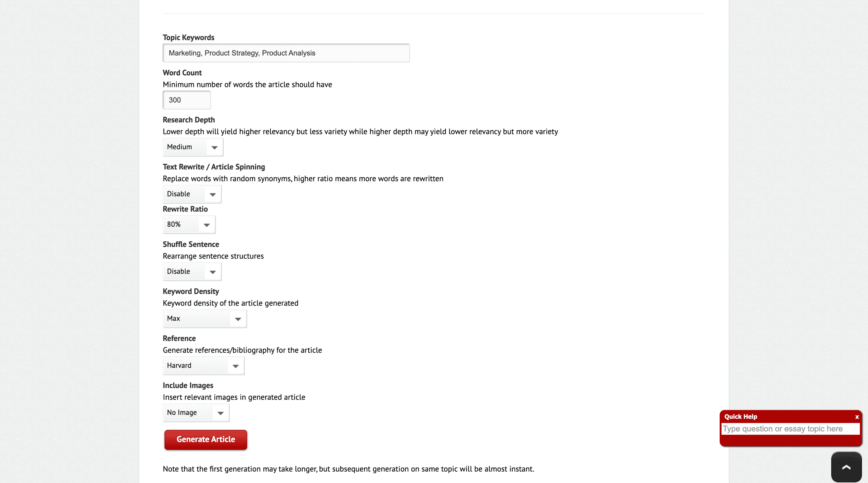
Task: Expand the Reference dropdown showing Harvard
Action: point(203,366)
